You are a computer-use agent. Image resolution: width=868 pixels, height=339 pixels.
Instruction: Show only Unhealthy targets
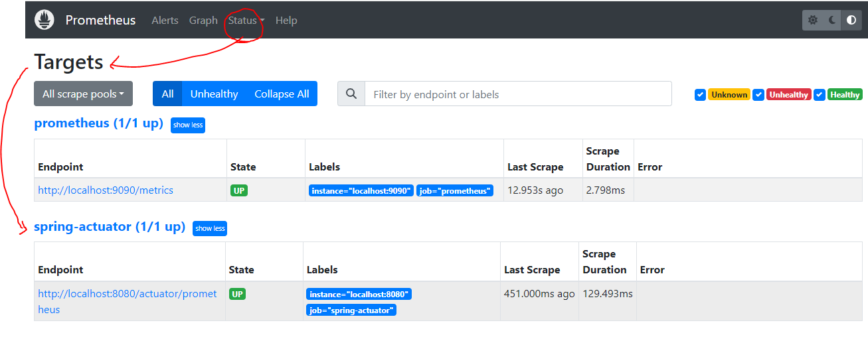pyautogui.click(x=214, y=94)
